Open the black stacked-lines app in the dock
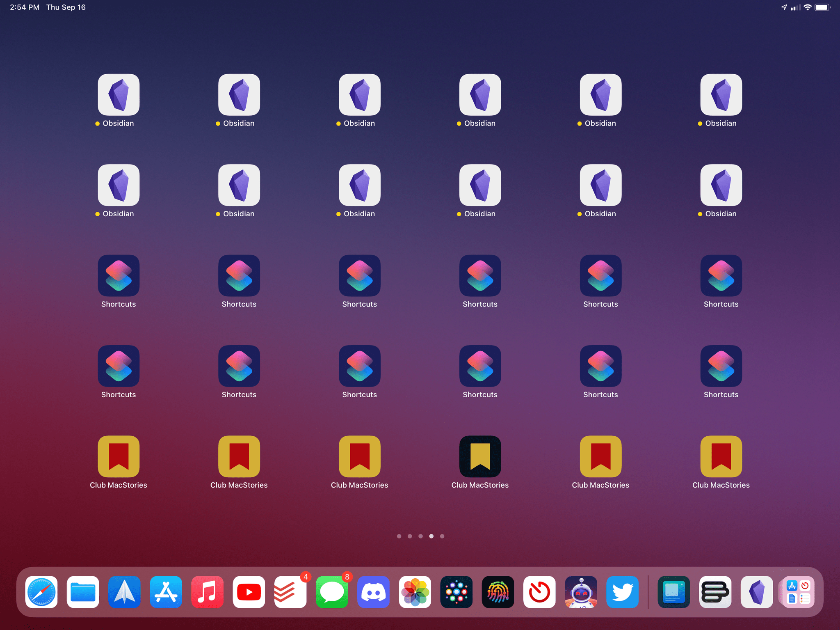Viewport: 840px width, 630px height. tap(715, 592)
